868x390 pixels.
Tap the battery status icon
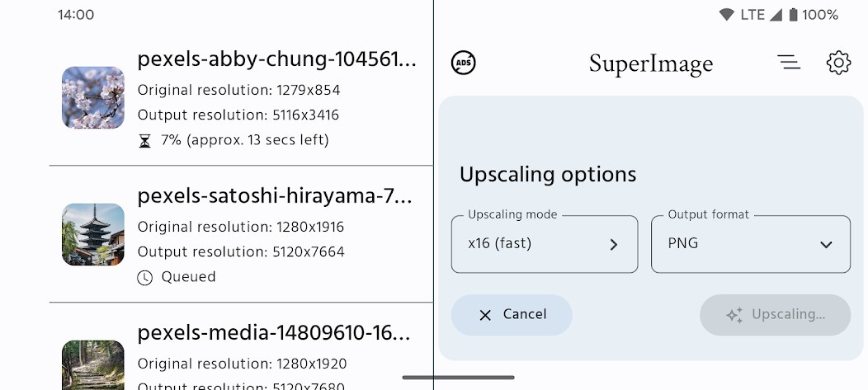793,15
